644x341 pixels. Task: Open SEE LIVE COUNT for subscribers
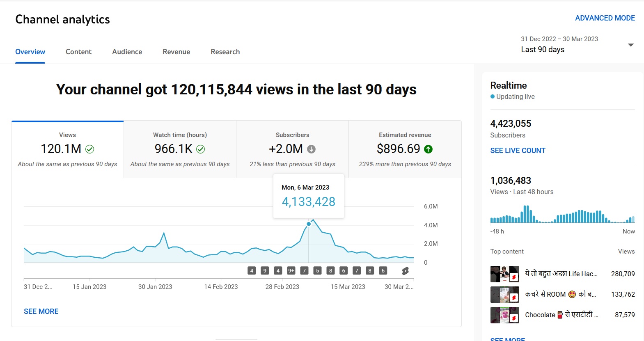click(x=518, y=151)
